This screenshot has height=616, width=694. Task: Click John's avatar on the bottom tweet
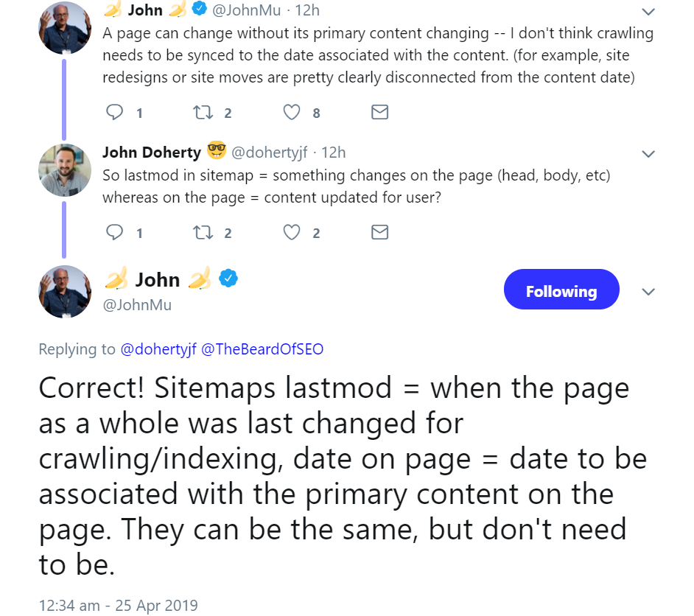tap(65, 291)
